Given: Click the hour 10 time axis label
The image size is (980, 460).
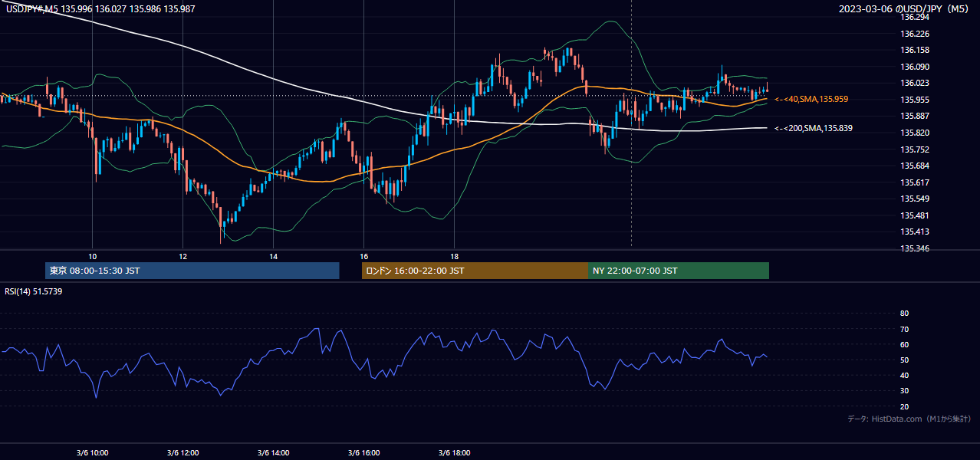Looking at the screenshot, I should tap(92, 255).
